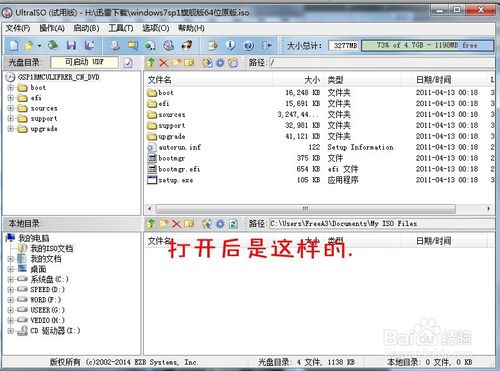The height and width of the screenshot is (371, 500).
Task: Create a new ISO image with New icon
Action: [14, 45]
